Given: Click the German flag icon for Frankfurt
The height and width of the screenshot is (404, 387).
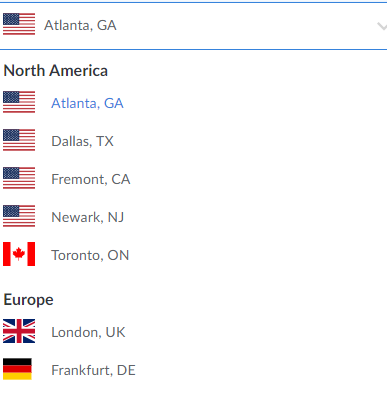Looking at the screenshot, I should click(x=17, y=369).
